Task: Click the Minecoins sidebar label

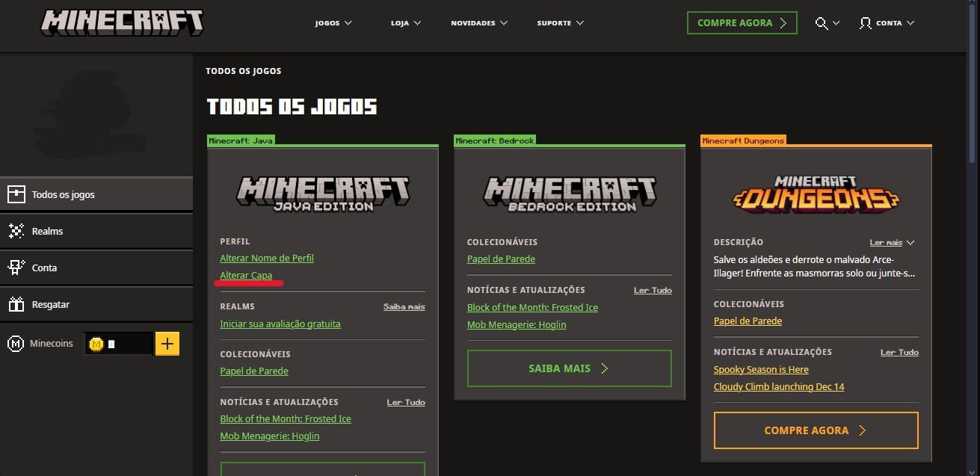Action: tap(52, 344)
